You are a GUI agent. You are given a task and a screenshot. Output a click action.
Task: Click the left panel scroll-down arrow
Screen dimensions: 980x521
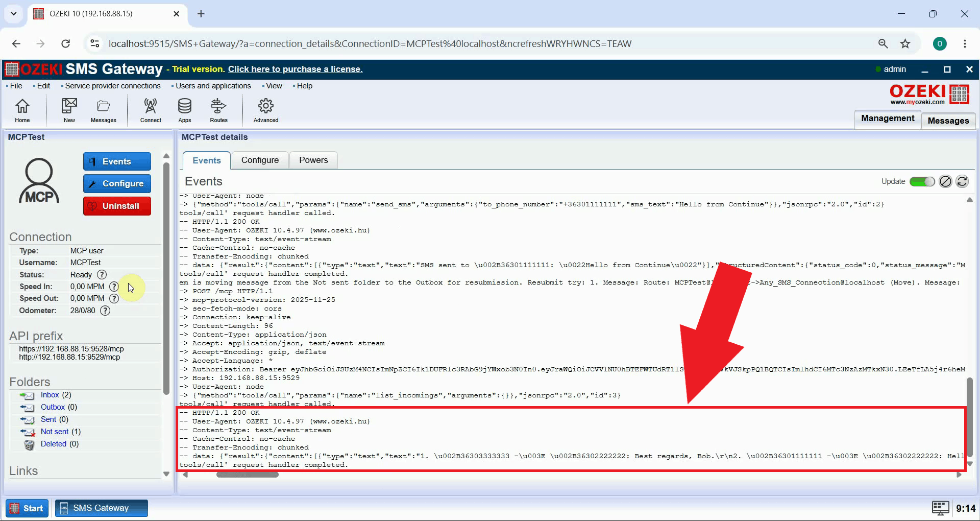click(166, 474)
